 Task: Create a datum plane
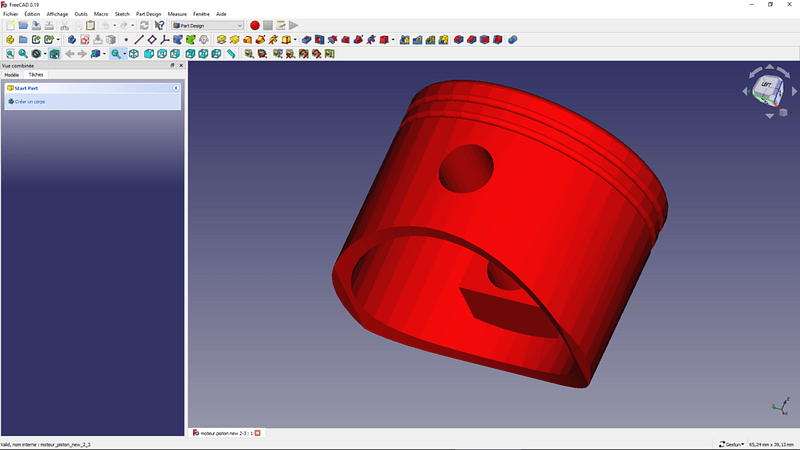[152, 40]
